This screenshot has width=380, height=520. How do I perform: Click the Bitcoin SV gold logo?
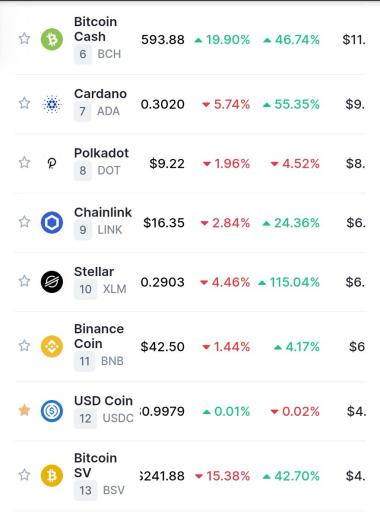52,476
